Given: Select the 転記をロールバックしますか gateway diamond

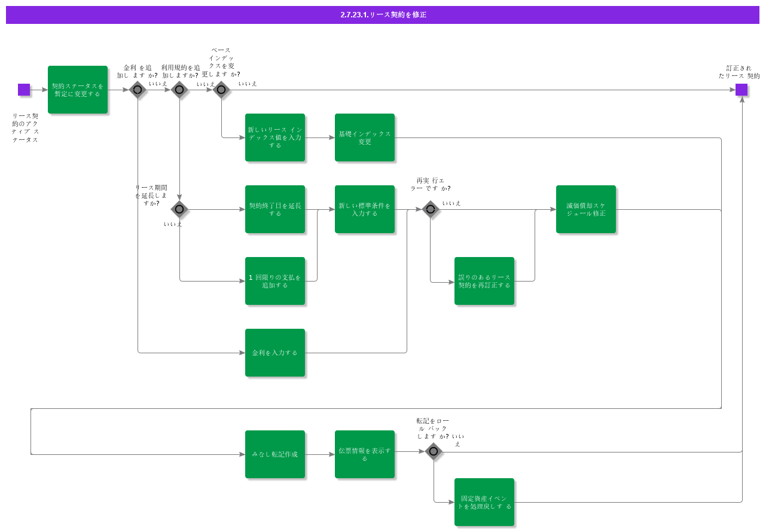Looking at the screenshot, I should 434,451.
